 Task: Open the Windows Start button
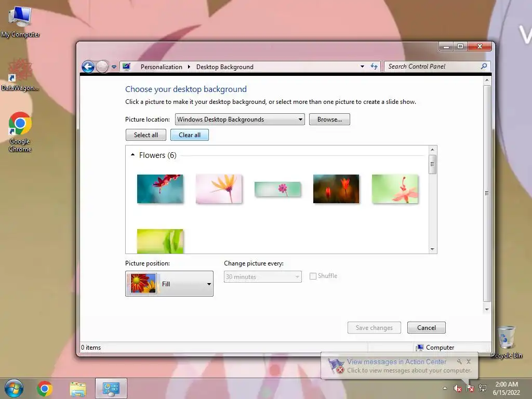tap(14, 389)
